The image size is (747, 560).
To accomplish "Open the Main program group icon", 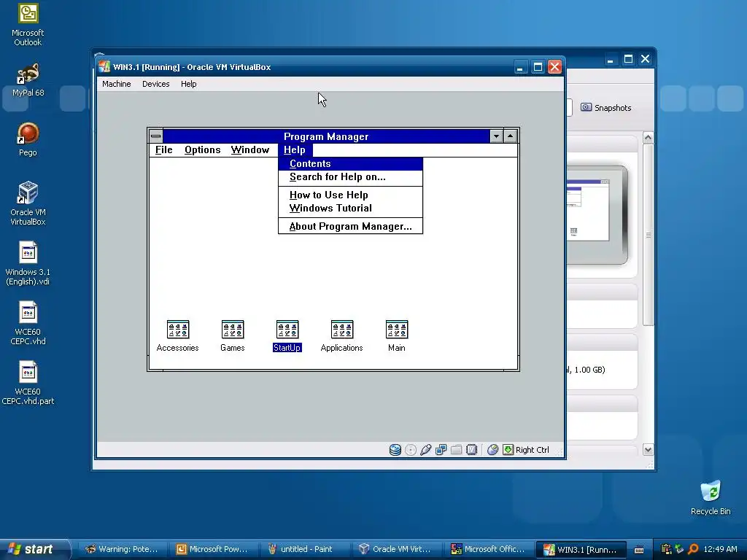I will [396, 330].
